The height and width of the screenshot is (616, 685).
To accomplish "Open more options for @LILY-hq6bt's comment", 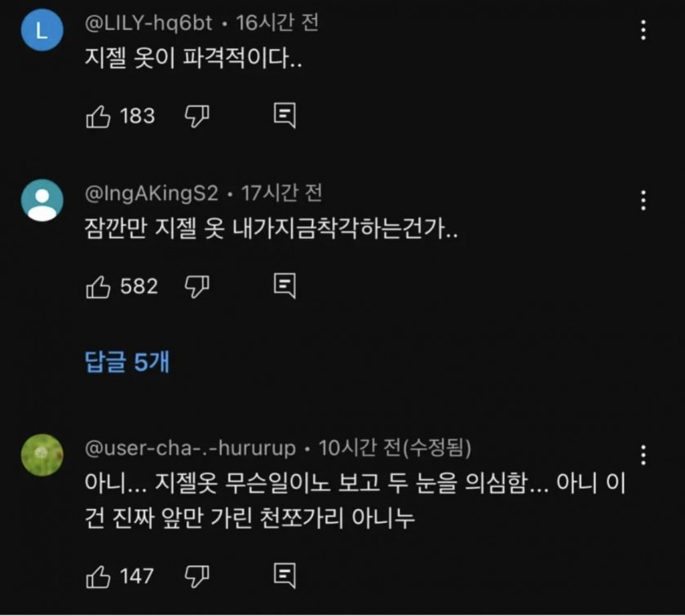I will tap(643, 29).
